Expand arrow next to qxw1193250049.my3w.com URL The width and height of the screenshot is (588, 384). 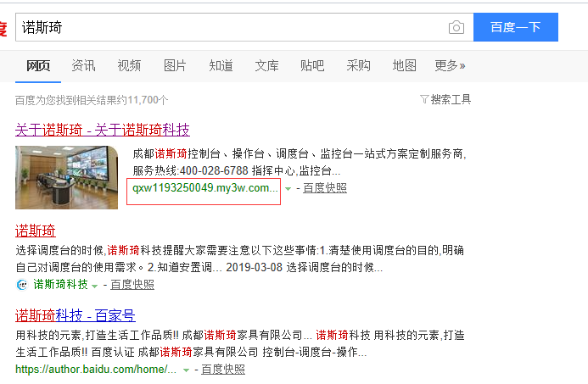[288, 188]
